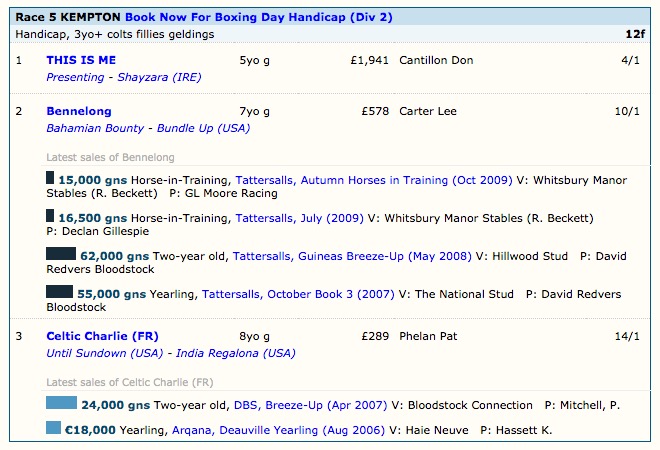Click the 7yo g age label
Viewport: 660px width, 450px height.
(x=255, y=111)
